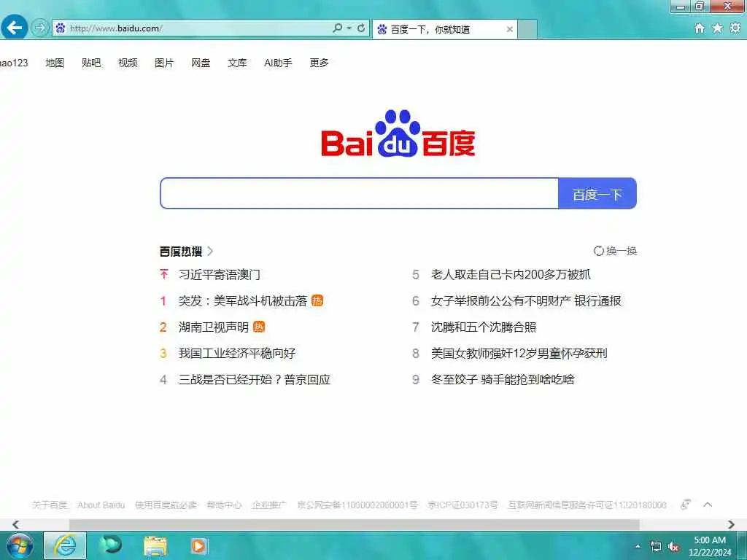747x560 pixels.
Task: Select the 百度一下,你就知道 tab
Action: coord(444,29)
